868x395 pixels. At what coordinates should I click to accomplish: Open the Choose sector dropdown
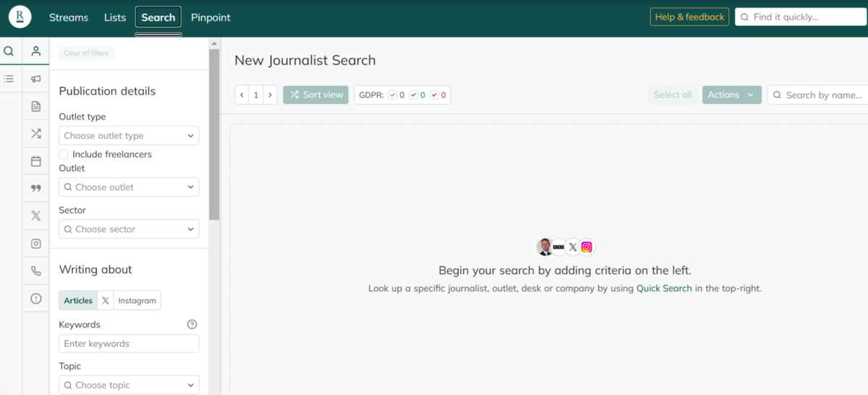click(x=129, y=229)
